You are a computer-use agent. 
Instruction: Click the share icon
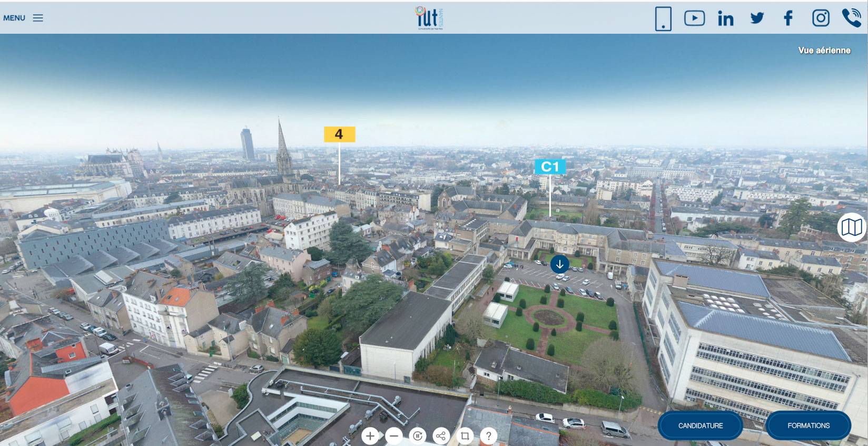441,436
